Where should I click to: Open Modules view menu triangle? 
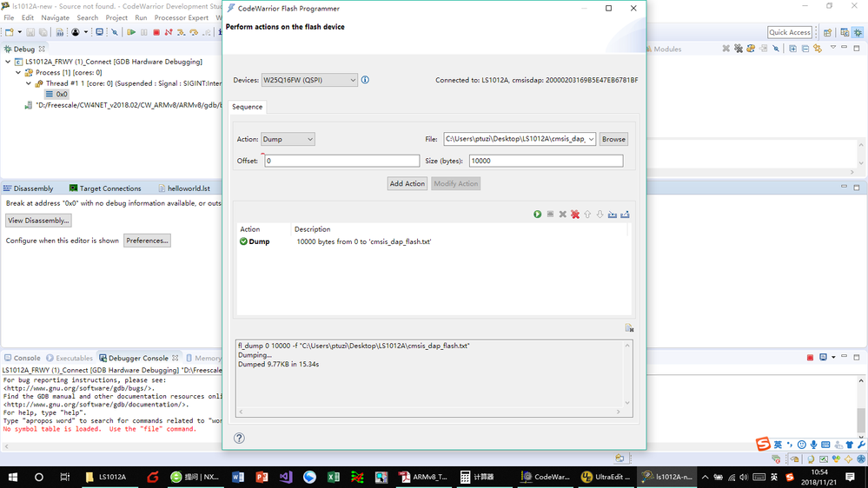(832, 48)
